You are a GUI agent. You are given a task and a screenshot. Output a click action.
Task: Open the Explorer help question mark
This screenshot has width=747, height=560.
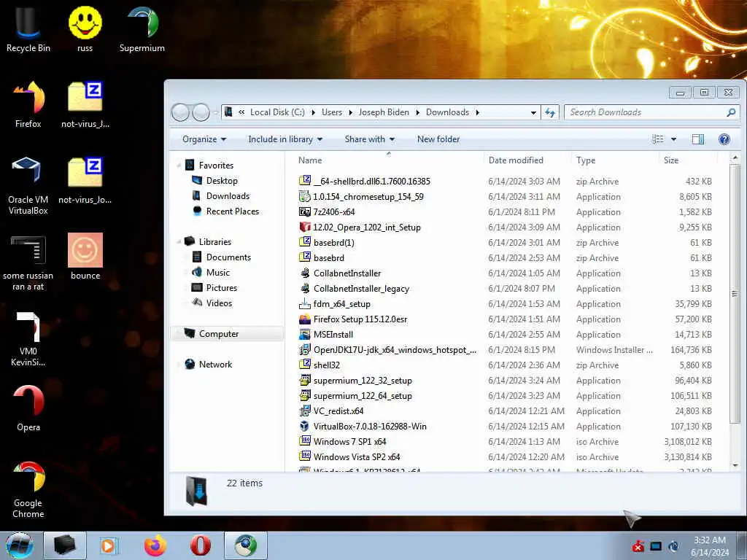pyautogui.click(x=724, y=139)
